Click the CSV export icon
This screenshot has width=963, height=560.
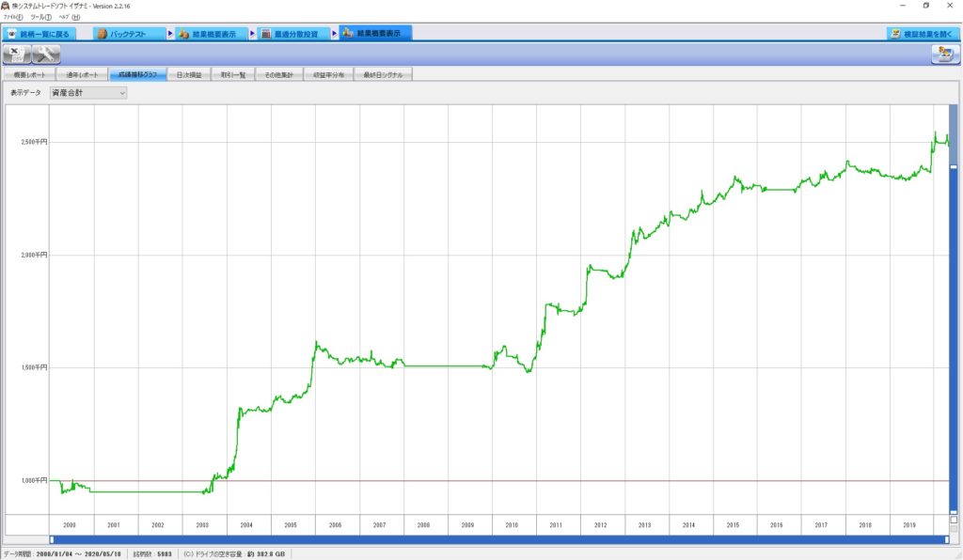[x=17, y=54]
